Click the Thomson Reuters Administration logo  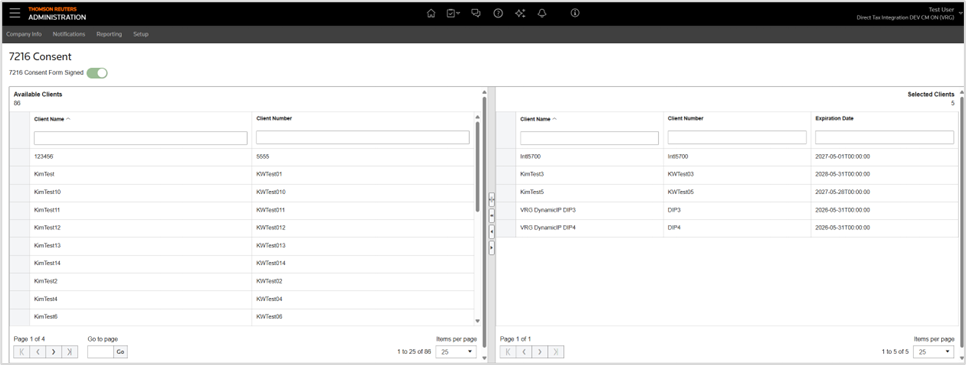57,13
